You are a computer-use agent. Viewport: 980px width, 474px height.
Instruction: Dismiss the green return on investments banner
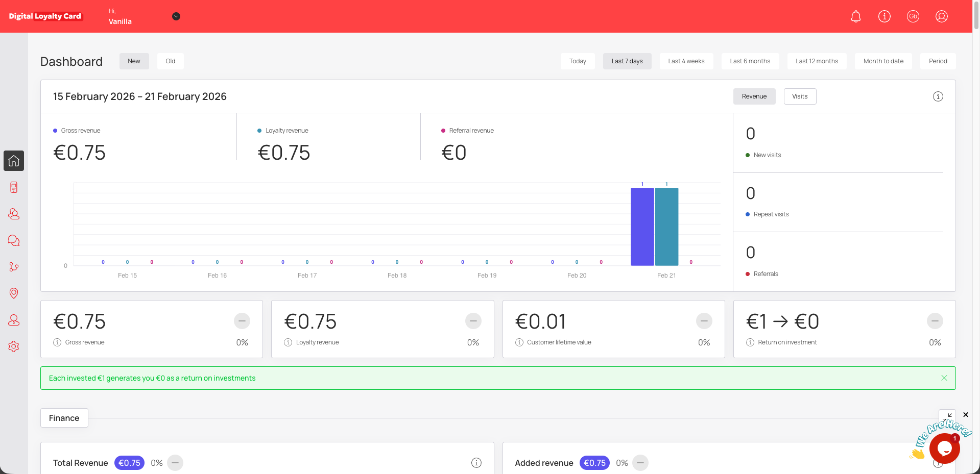944,378
